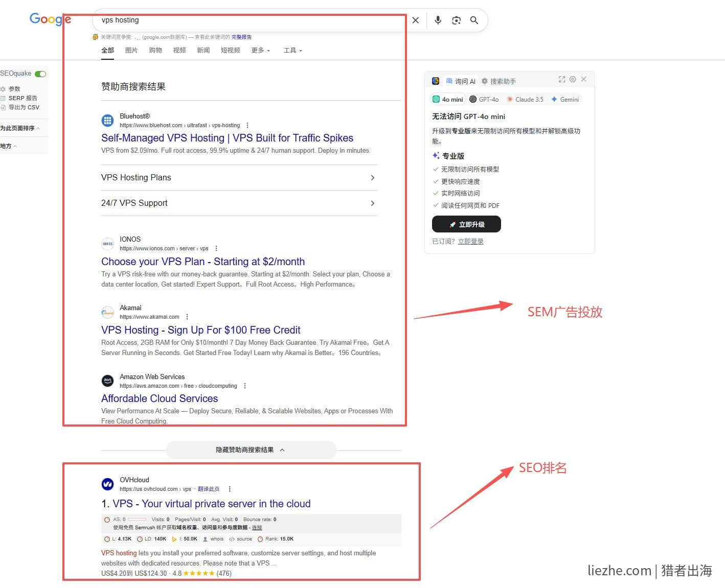Click the extension logo in the AI panel
This screenshot has width=725, height=588.
pyautogui.click(x=436, y=81)
